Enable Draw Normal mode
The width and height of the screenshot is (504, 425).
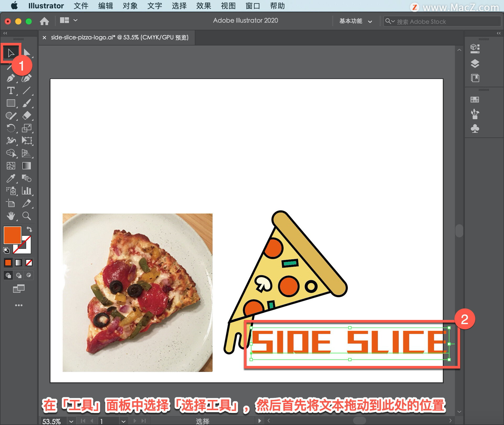pos(8,275)
